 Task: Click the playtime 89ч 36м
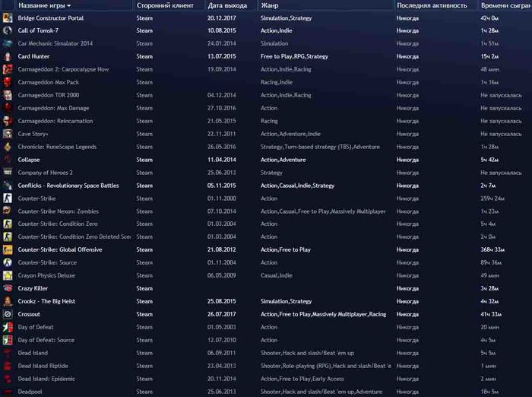[x=491, y=262]
